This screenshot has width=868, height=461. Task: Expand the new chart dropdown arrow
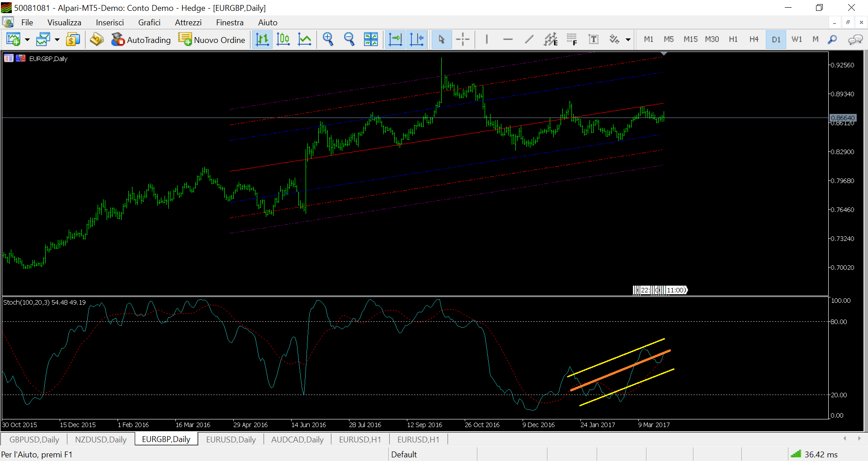coord(27,40)
